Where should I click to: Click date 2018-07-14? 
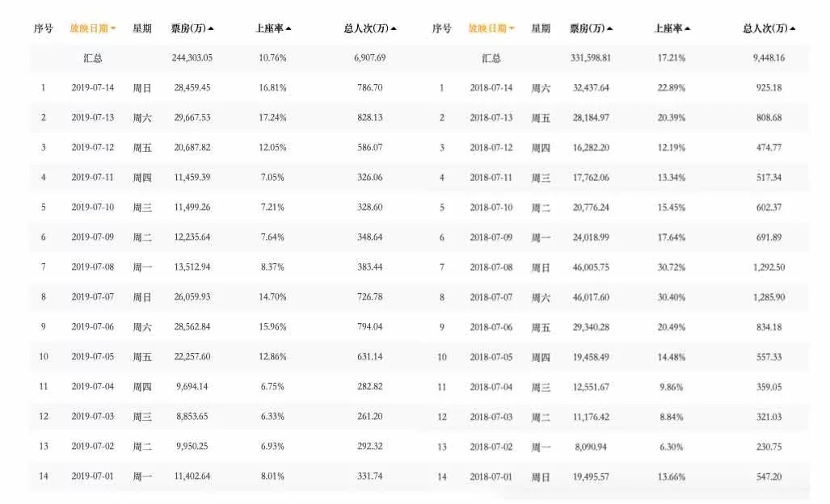491,87
